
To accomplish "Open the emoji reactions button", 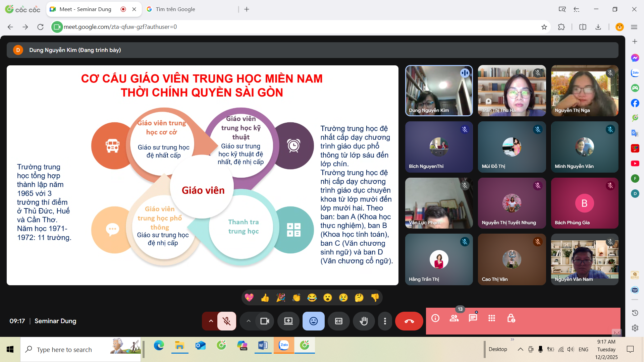I will point(313,321).
